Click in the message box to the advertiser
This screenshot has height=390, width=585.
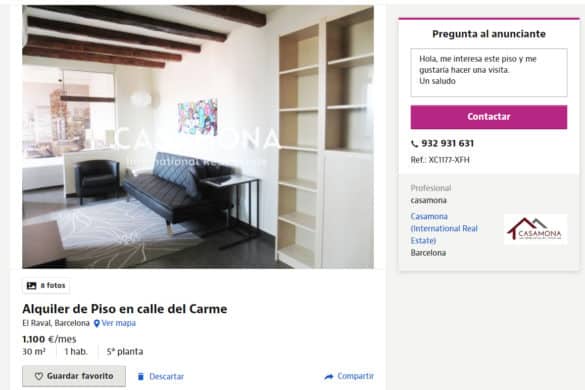pyautogui.click(x=489, y=72)
